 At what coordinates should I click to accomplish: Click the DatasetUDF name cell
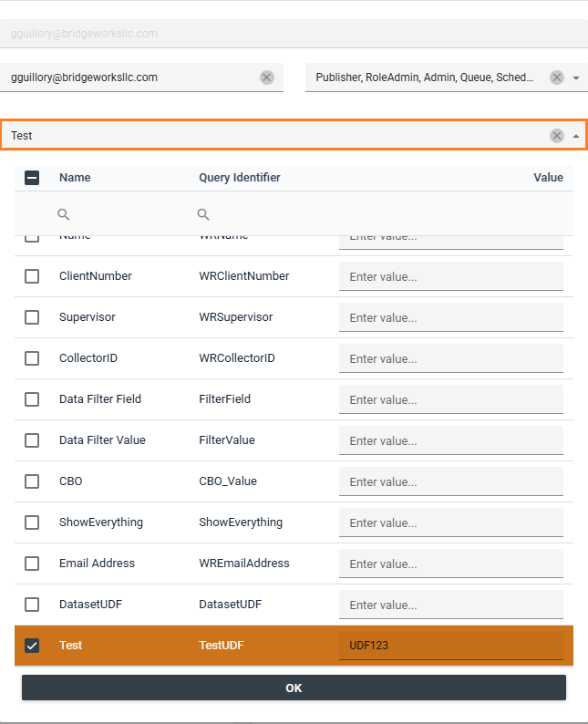[x=90, y=605]
